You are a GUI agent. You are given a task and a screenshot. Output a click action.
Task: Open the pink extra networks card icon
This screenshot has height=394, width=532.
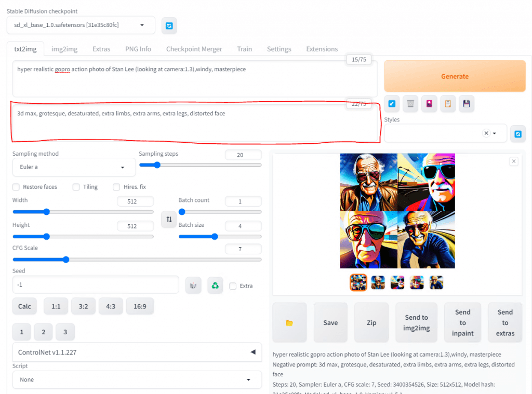[429, 104]
